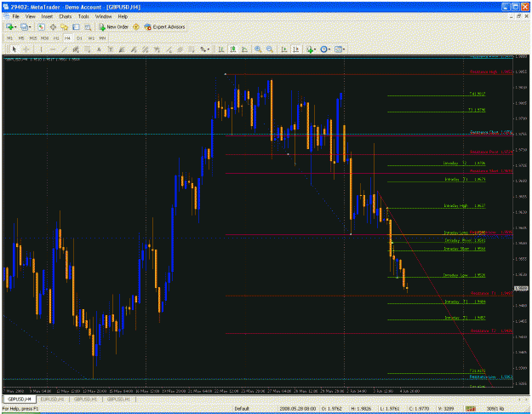The image size is (532, 414).
Task: Click the 2008.05.28 08:00 status entry
Action: pos(298,409)
